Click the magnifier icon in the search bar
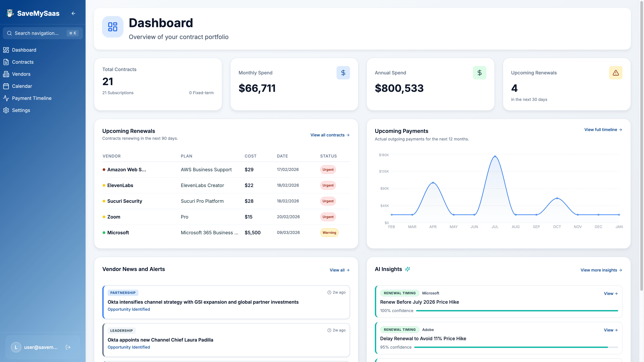 9,33
